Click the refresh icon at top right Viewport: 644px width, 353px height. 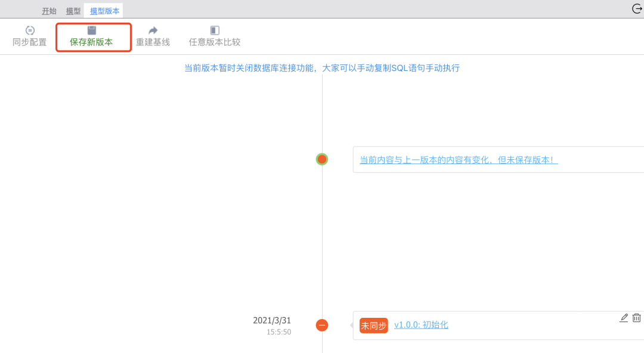(636, 9)
